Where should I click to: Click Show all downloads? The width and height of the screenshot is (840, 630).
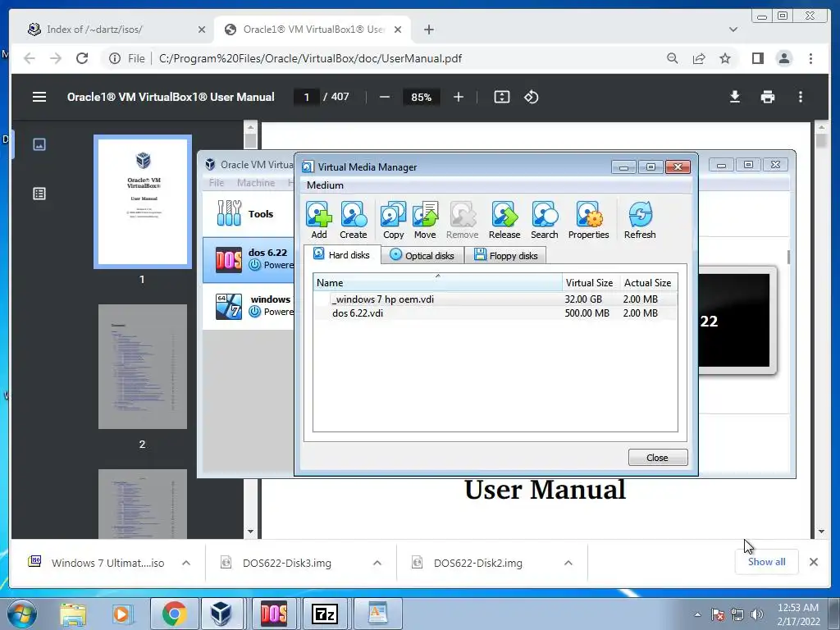click(767, 562)
